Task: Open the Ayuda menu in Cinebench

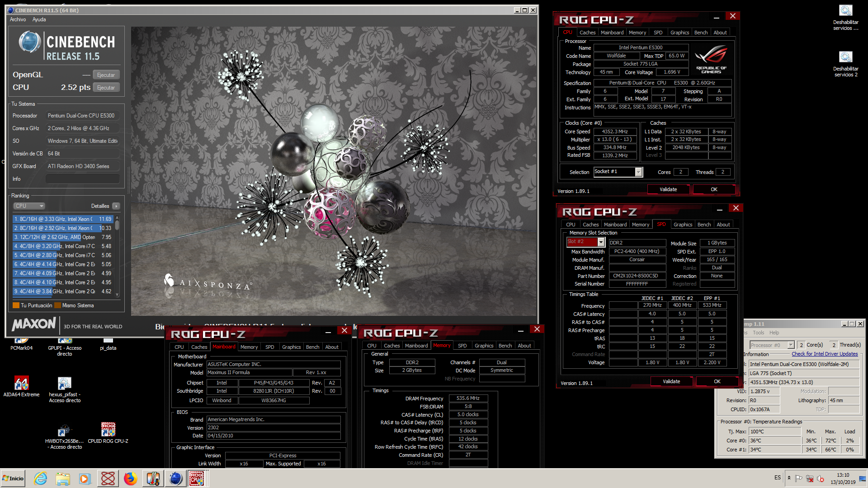Action: (x=39, y=19)
